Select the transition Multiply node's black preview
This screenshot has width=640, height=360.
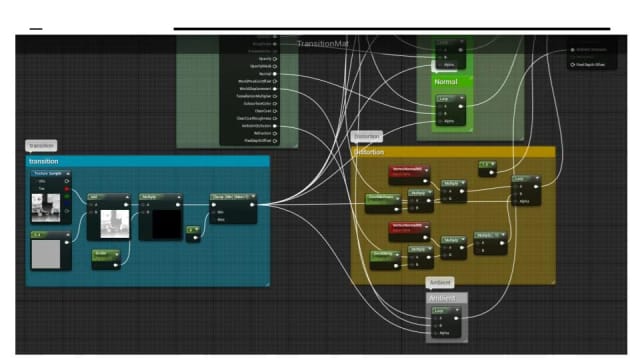coord(167,224)
